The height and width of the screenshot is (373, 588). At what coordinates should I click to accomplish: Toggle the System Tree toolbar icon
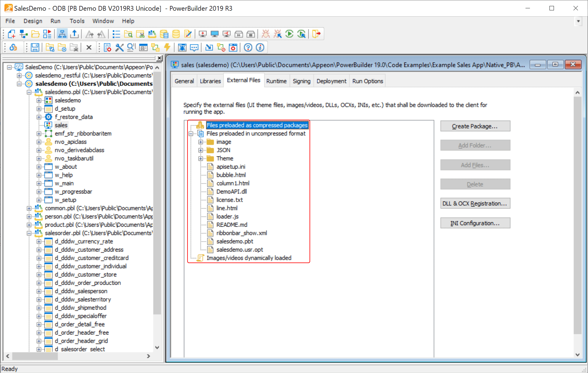click(x=62, y=34)
